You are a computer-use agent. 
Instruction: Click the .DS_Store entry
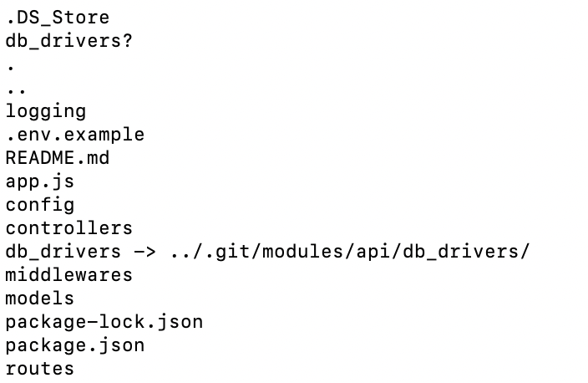tap(57, 17)
